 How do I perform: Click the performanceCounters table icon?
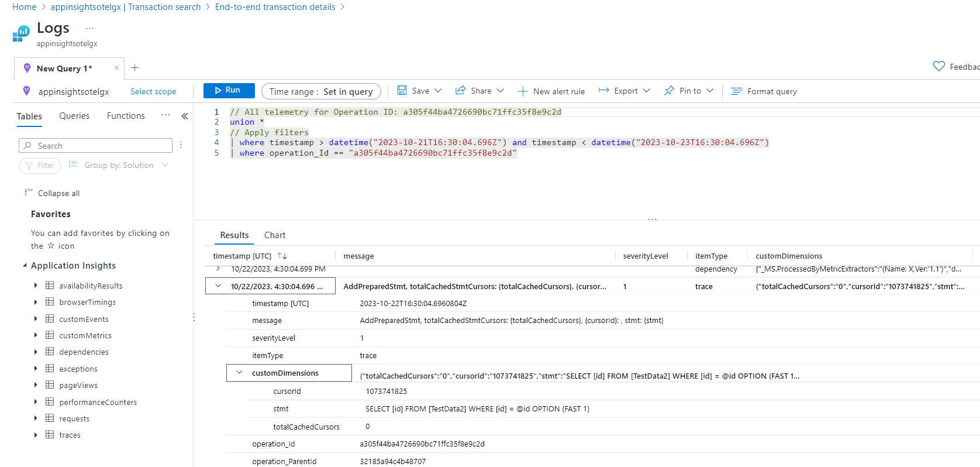pyautogui.click(x=50, y=402)
